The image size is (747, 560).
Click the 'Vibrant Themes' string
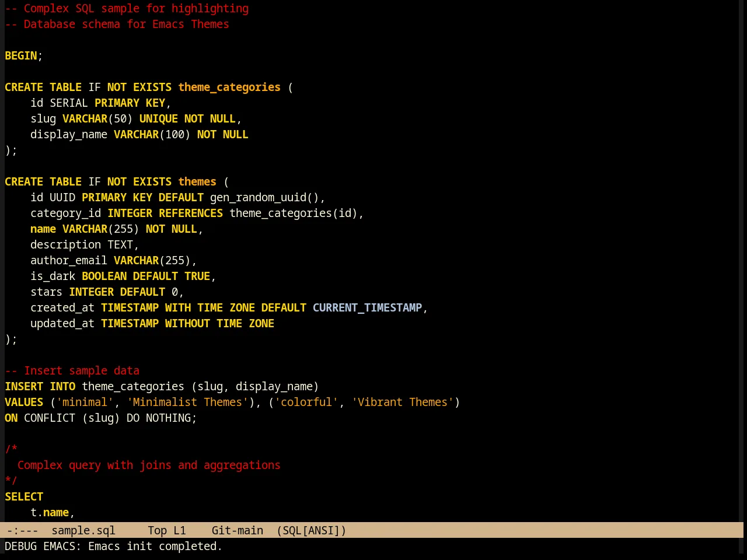coord(403,402)
